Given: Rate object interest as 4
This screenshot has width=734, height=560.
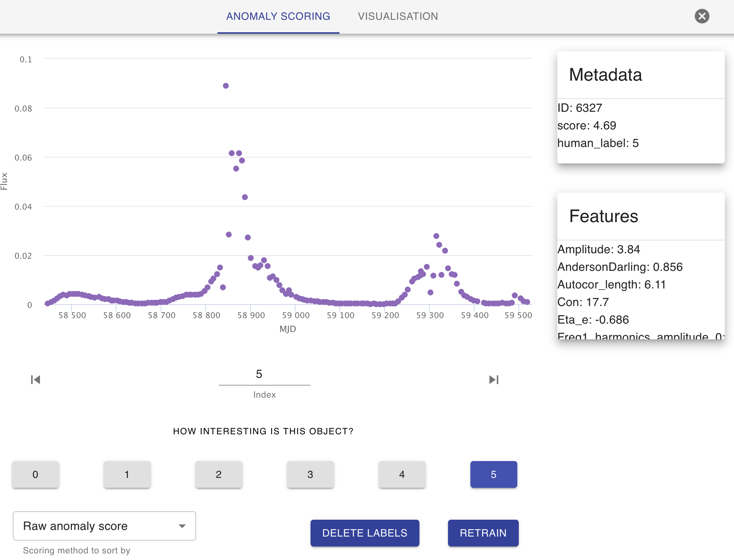Looking at the screenshot, I should 402,474.
